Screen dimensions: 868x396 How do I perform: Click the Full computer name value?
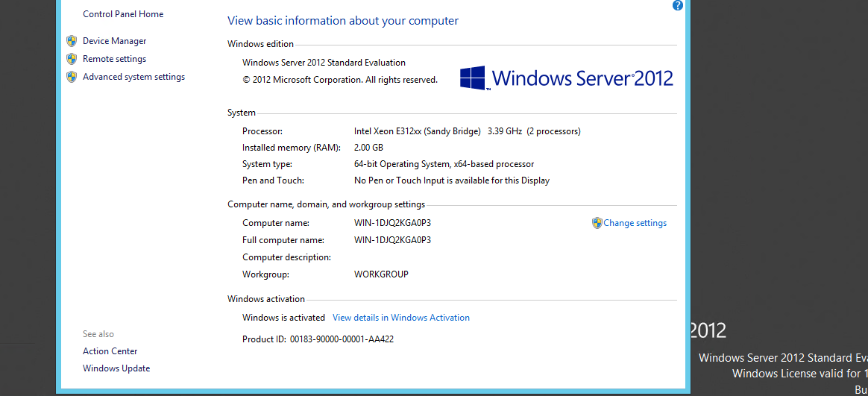tap(392, 240)
